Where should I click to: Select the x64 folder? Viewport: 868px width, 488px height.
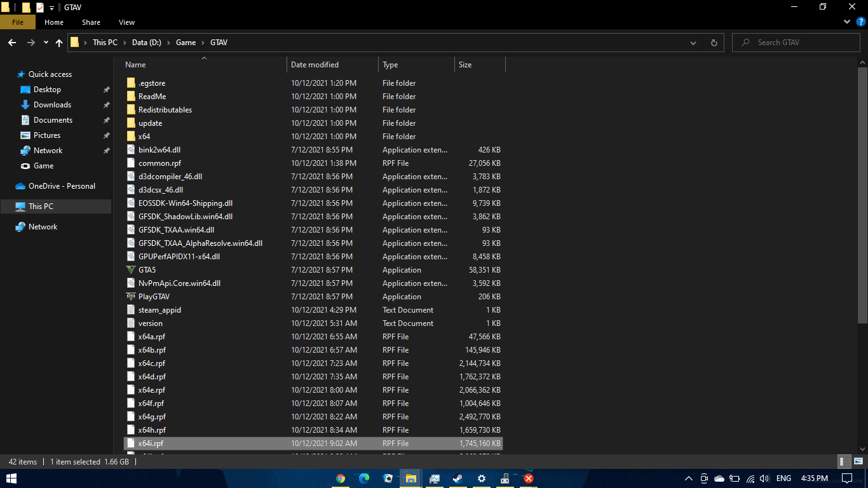[144, 137]
